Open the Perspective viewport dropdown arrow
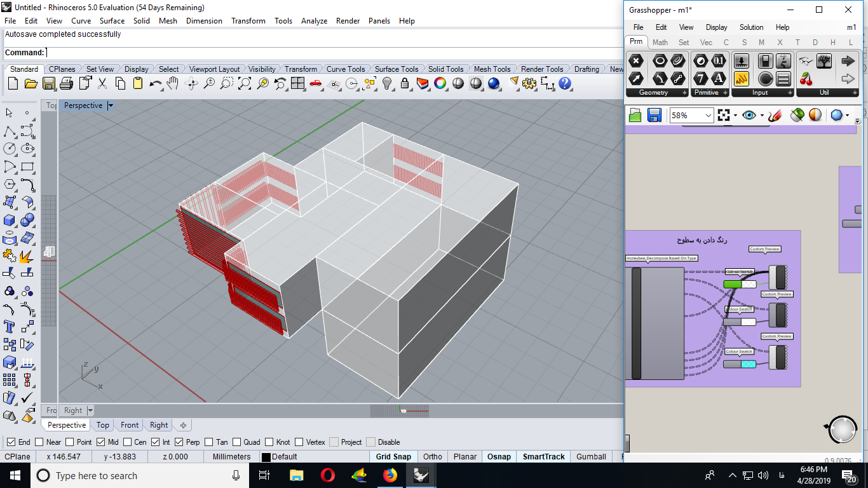 tap(111, 105)
